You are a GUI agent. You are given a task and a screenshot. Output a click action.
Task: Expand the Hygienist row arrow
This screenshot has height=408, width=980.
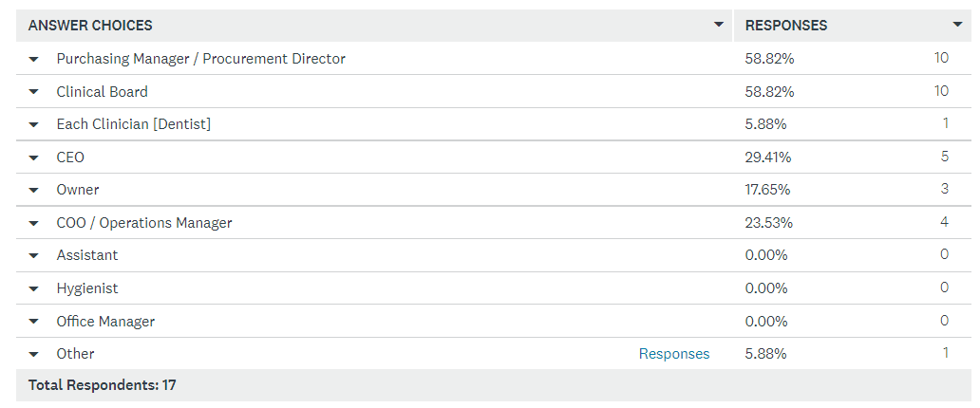tap(34, 289)
